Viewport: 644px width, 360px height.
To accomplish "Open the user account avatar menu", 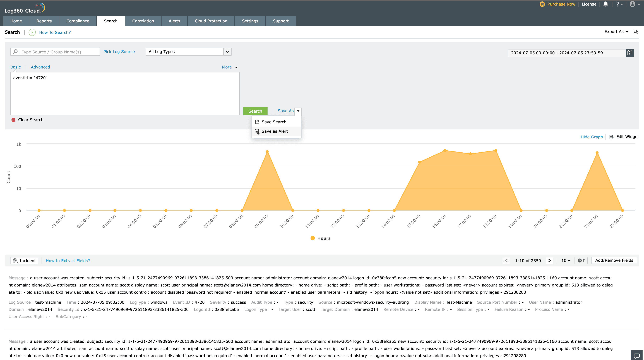I will coord(633,4).
